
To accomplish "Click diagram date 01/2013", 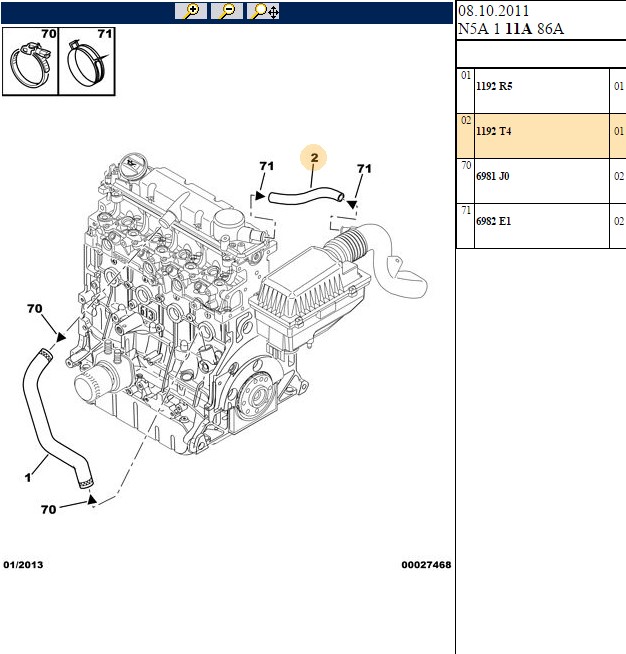I will click(x=23, y=565).
